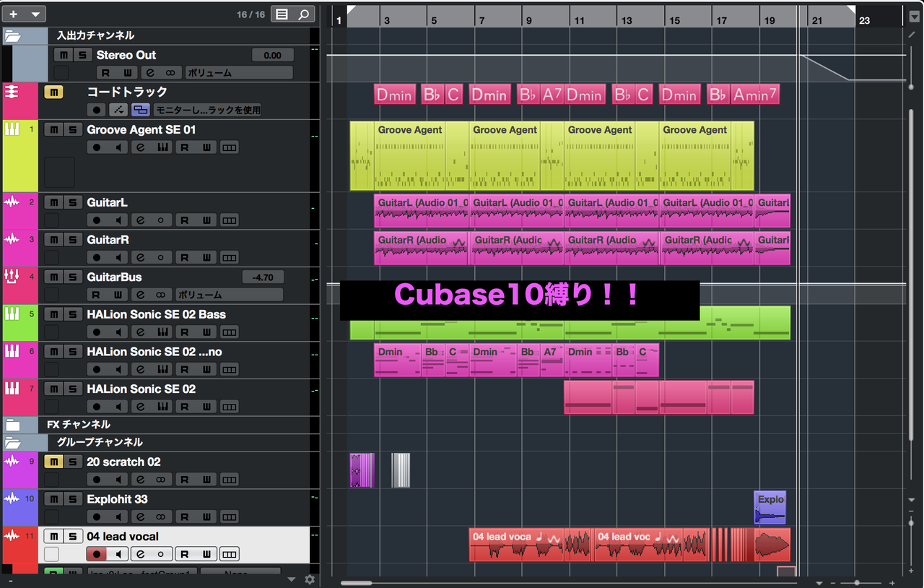Enable monitor on Groove Agent SE 01

pos(118,148)
